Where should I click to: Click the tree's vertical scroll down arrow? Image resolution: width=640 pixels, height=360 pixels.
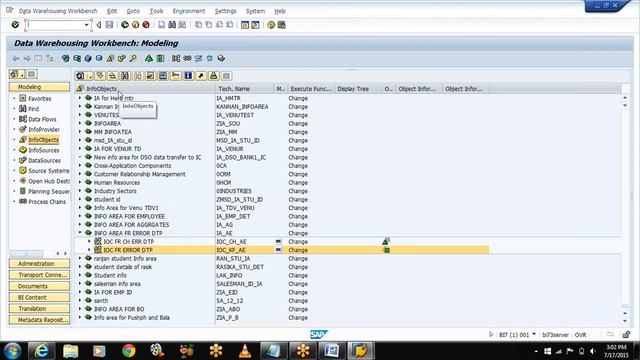click(x=625, y=321)
